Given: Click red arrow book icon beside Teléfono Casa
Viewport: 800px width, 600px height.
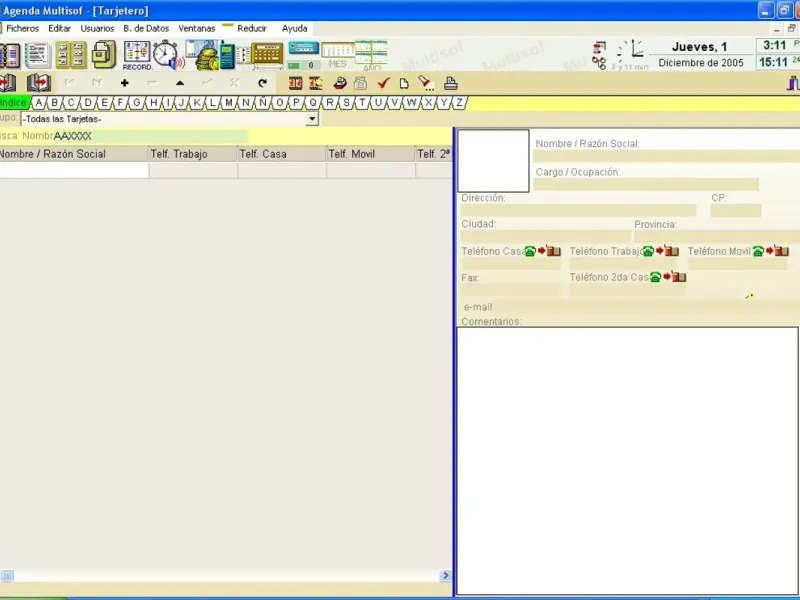Looking at the screenshot, I should pyautogui.click(x=549, y=251).
